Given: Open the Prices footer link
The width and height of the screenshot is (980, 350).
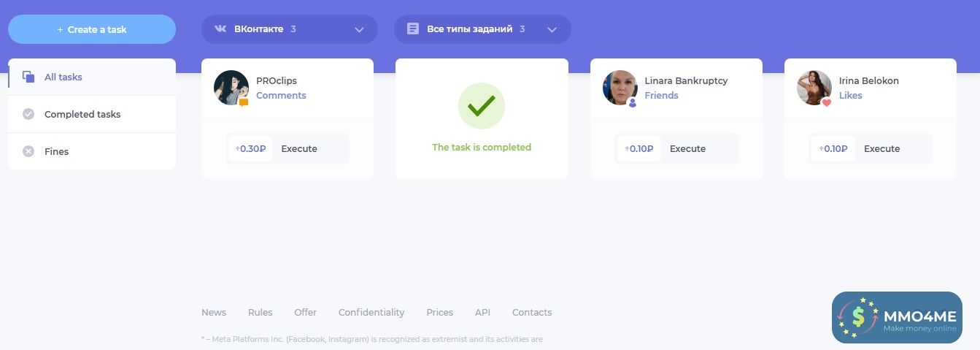Looking at the screenshot, I should pos(439,312).
